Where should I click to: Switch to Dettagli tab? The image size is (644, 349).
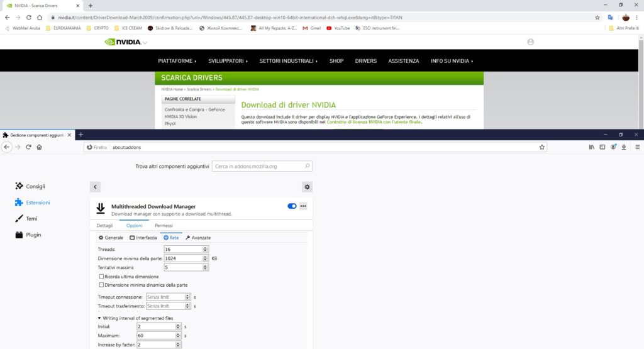click(x=104, y=225)
